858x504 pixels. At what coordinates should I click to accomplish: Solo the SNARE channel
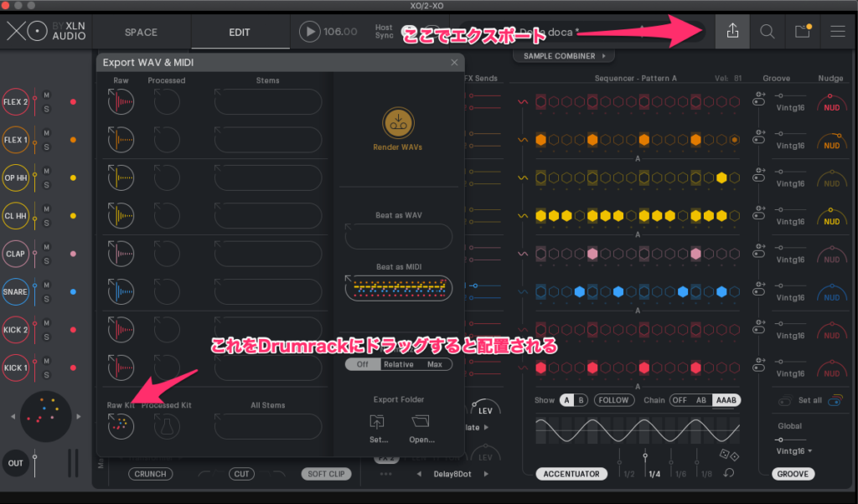pyautogui.click(x=47, y=299)
